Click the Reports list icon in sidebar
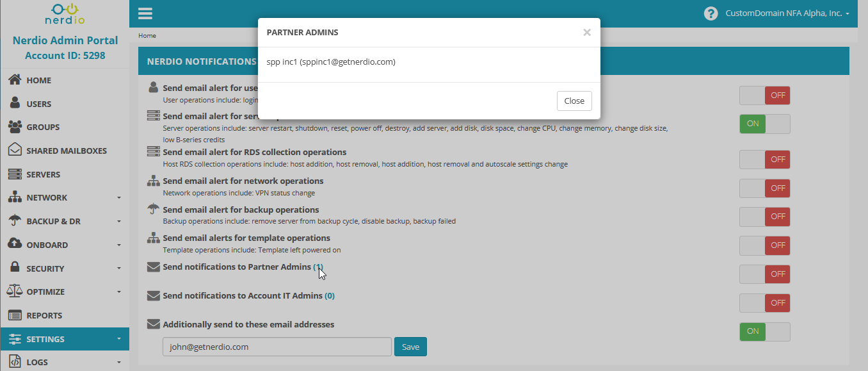Screen dimensions: 868x371 tap(14, 315)
